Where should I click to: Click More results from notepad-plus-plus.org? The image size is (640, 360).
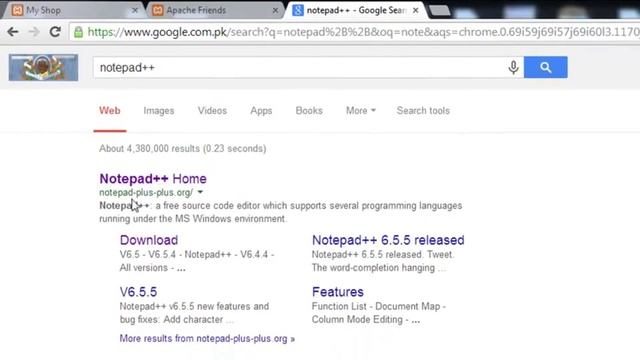[207, 338]
